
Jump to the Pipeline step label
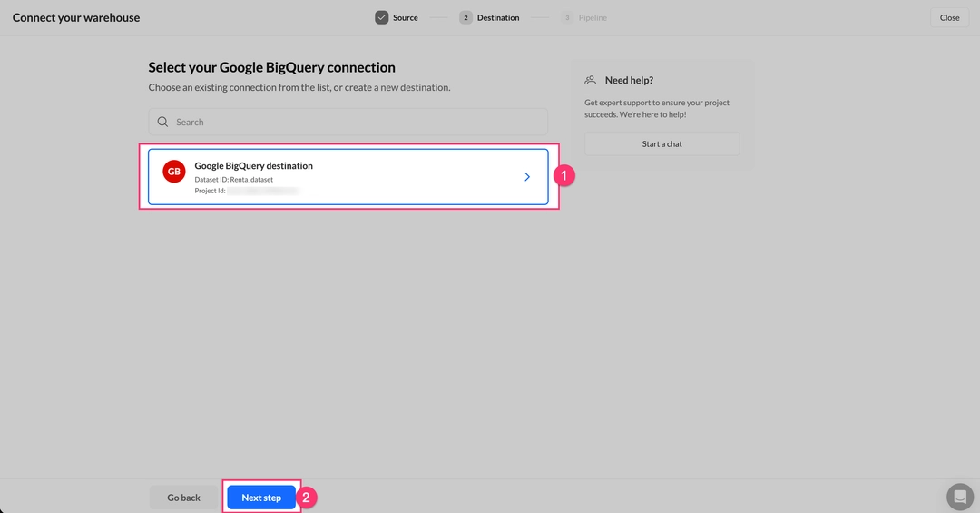coord(593,17)
